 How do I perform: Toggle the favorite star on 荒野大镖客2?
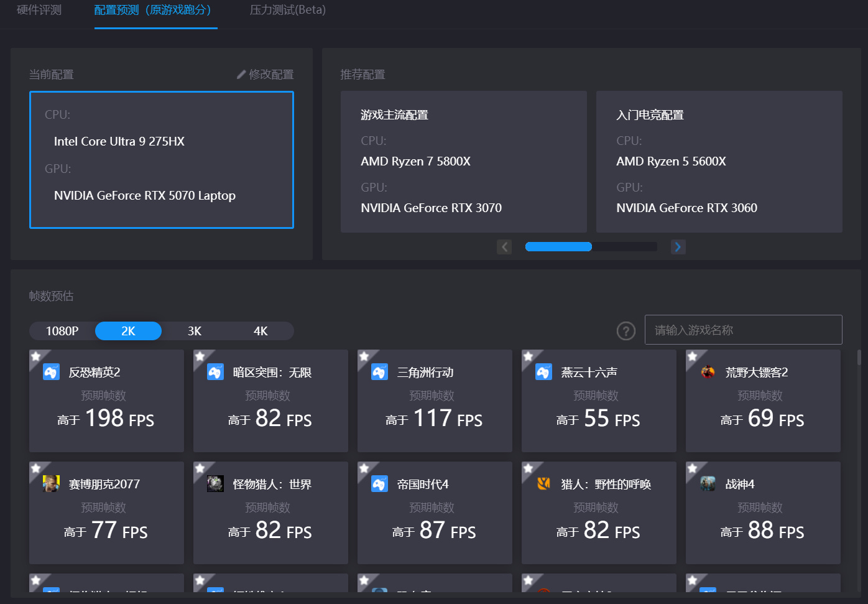[x=693, y=356]
